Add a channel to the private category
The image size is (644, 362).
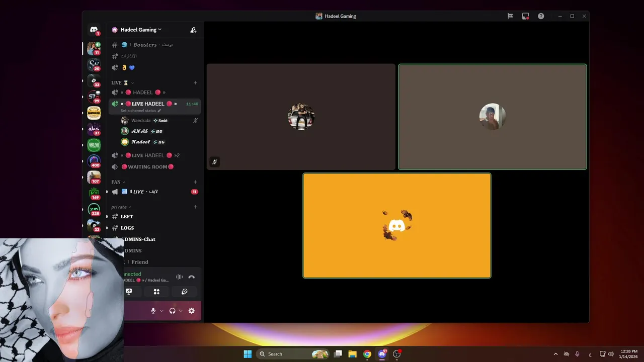pos(195,207)
